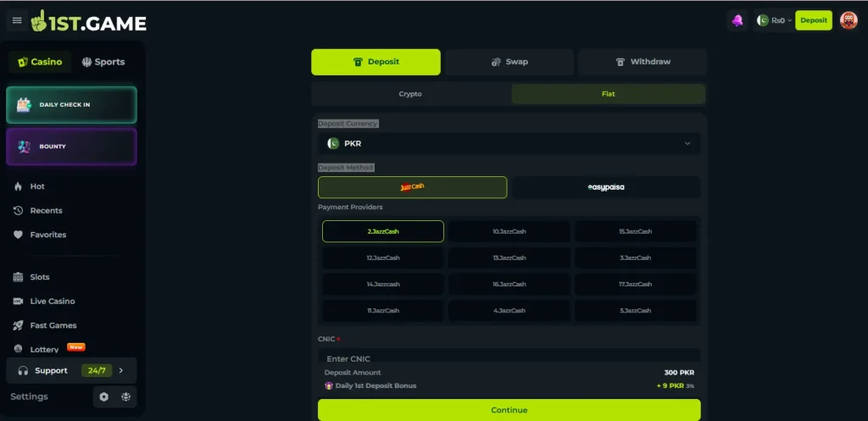Choose JazzCash deposit method

(413, 187)
